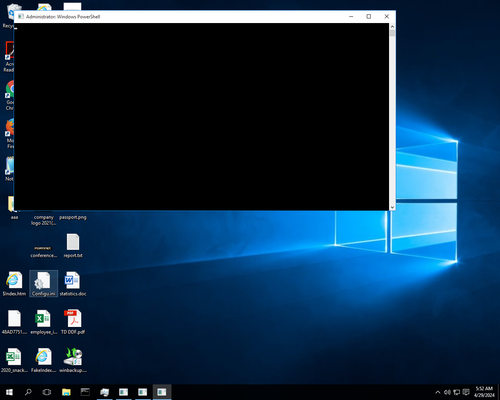Select the FakeIndex file icon
Screen dimensions: 500x400
(x=43, y=360)
